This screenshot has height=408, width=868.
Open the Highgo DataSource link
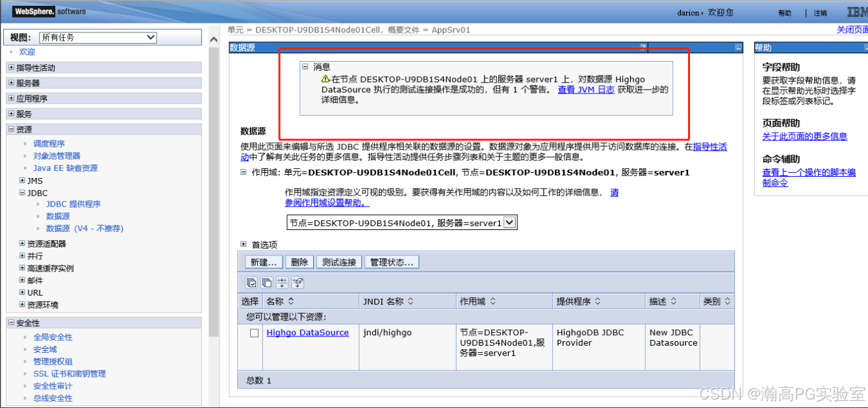click(307, 333)
